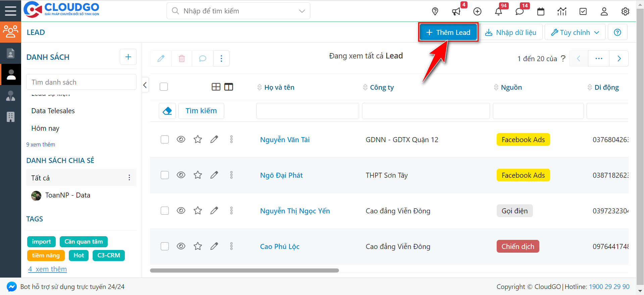The image size is (644, 295).
Task: Star the Ngô Đại Phát lead
Action: 198,175
